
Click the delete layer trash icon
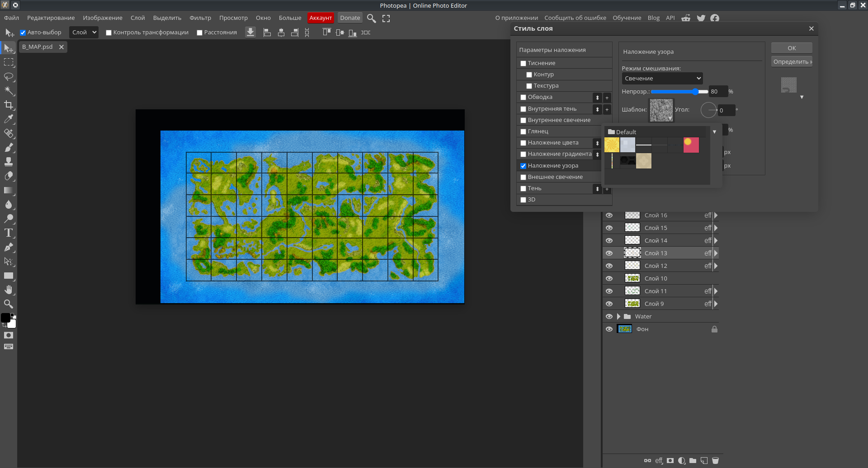[715, 461]
